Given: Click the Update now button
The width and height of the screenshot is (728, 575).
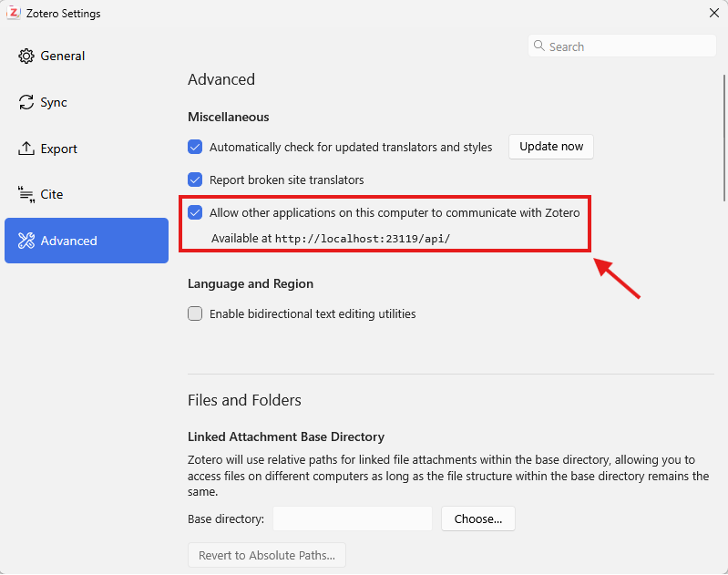Looking at the screenshot, I should pos(551,147).
